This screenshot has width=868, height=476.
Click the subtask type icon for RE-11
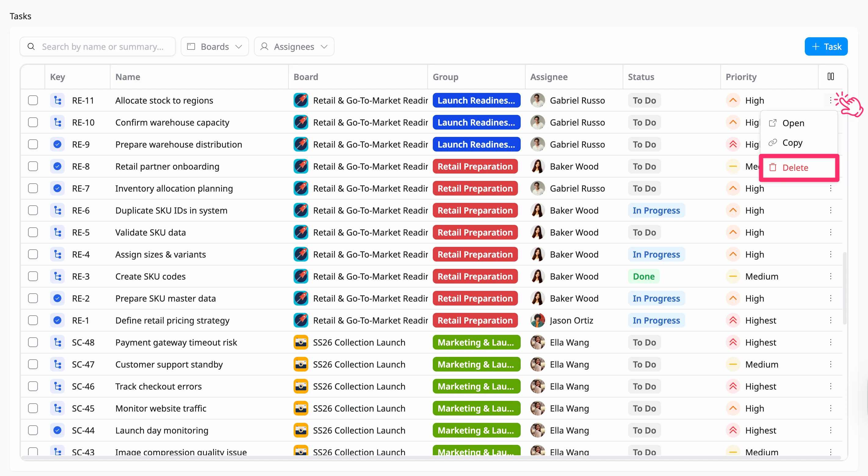tap(57, 101)
